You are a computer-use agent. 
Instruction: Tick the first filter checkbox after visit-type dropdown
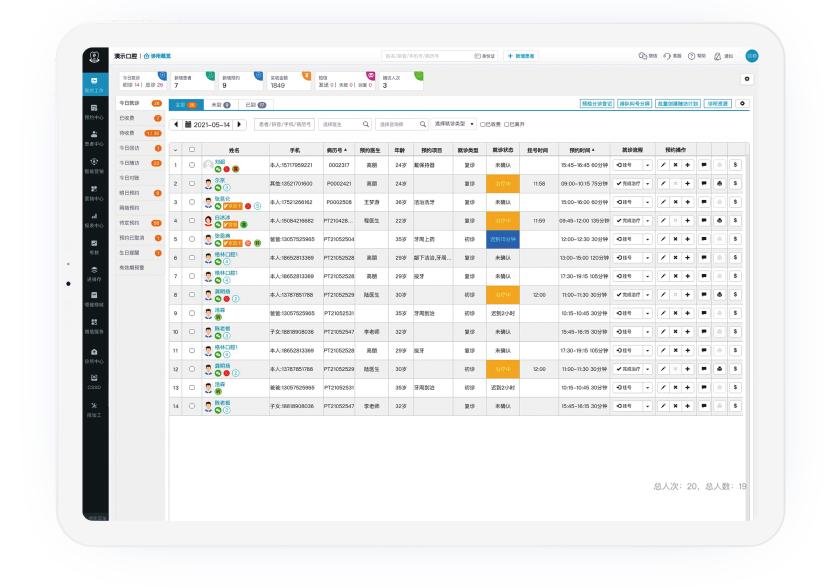click(x=483, y=124)
